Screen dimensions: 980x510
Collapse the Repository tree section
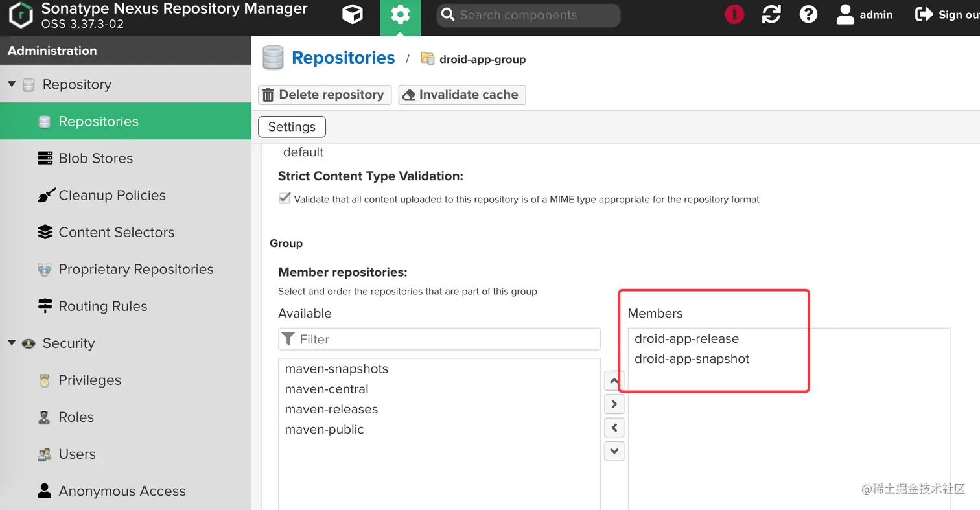coord(12,84)
